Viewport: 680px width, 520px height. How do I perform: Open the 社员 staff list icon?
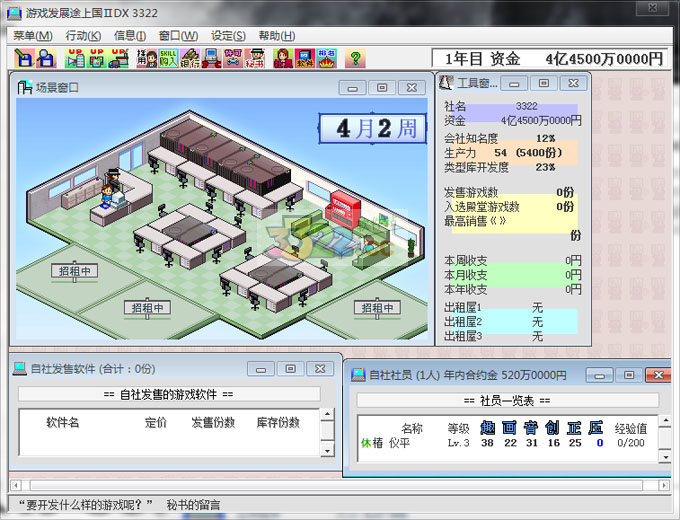click(283, 58)
